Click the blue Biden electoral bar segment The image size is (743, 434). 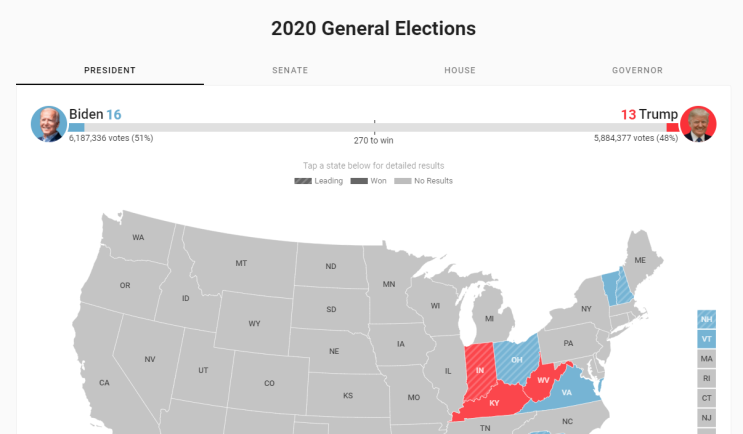(x=76, y=127)
